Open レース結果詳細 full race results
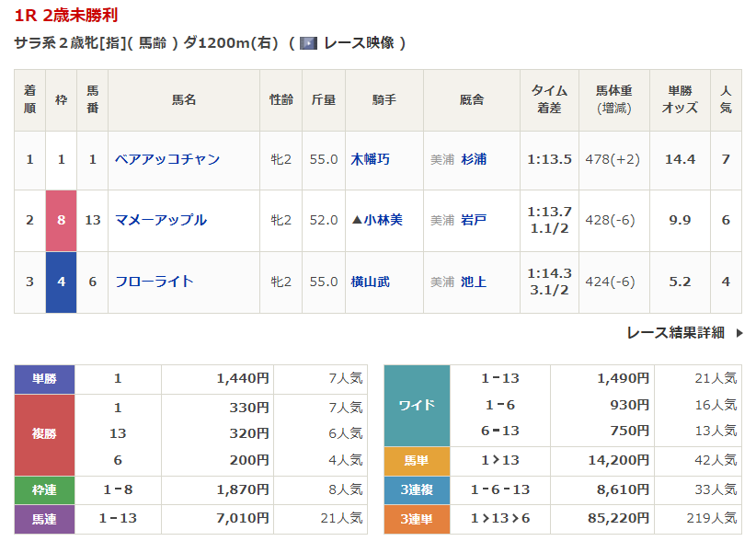The width and height of the screenshot is (756, 541). click(x=675, y=333)
